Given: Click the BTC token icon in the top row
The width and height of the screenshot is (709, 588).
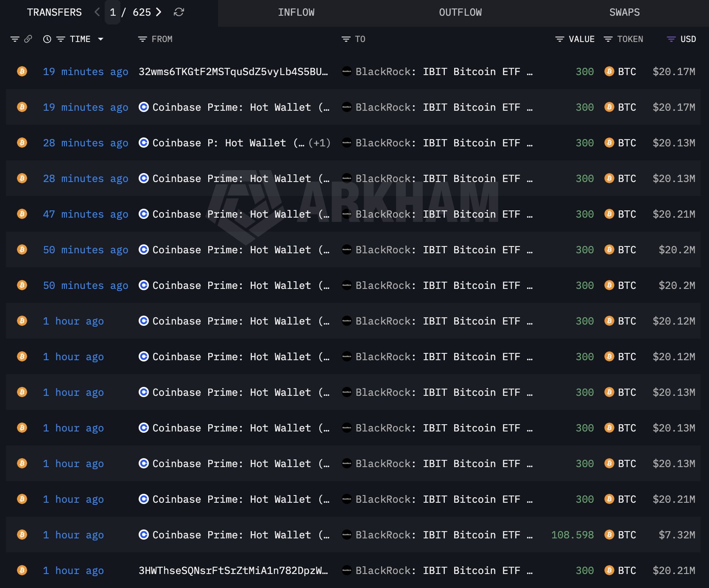Looking at the screenshot, I should tap(609, 72).
